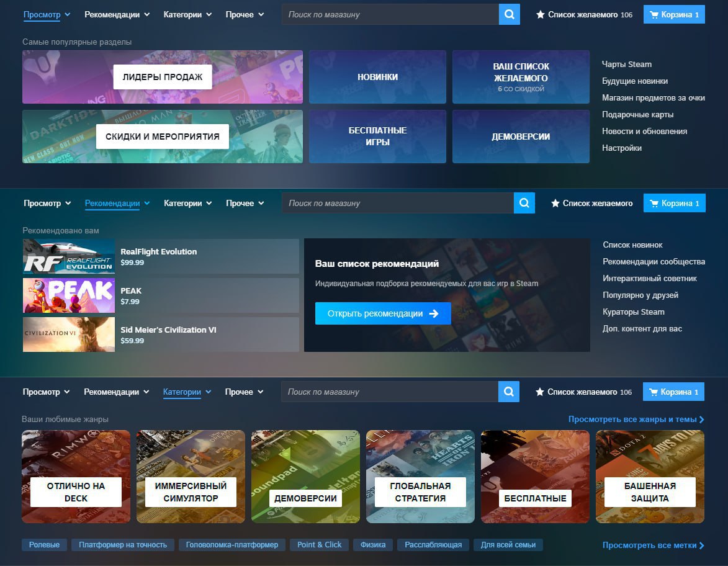Select the 'Для всей семьи' tag
This screenshot has height=566, width=728.
(x=508, y=545)
